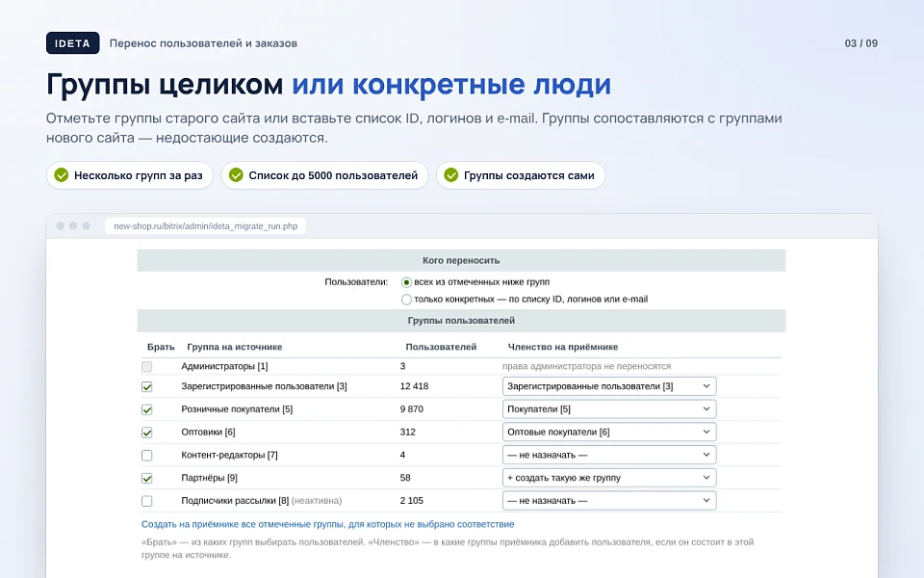Image resolution: width=924 pixels, height=578 pixels.
Task: Uncheck Розничные покупатели [5] checkbox
Action: click(x=146, y=410)
